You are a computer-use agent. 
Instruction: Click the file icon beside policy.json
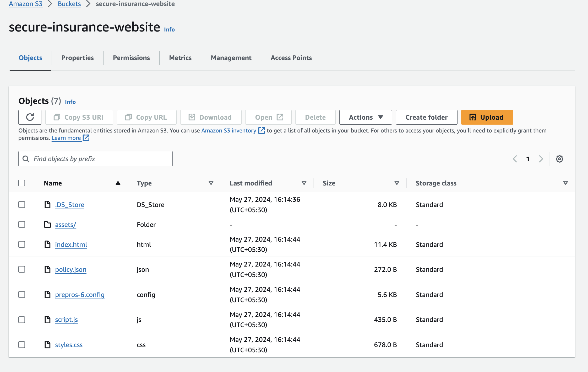pyautogui.click(x=47, y=269)
